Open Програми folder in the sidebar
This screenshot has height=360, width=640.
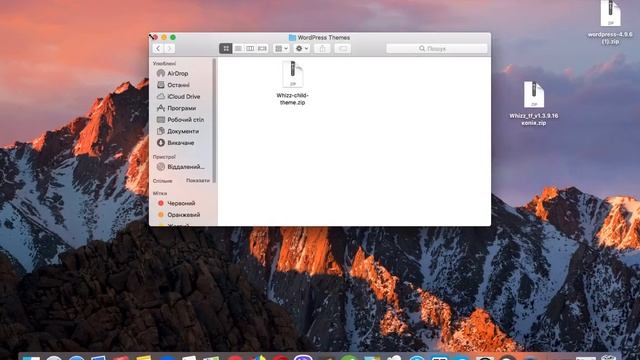182,108
